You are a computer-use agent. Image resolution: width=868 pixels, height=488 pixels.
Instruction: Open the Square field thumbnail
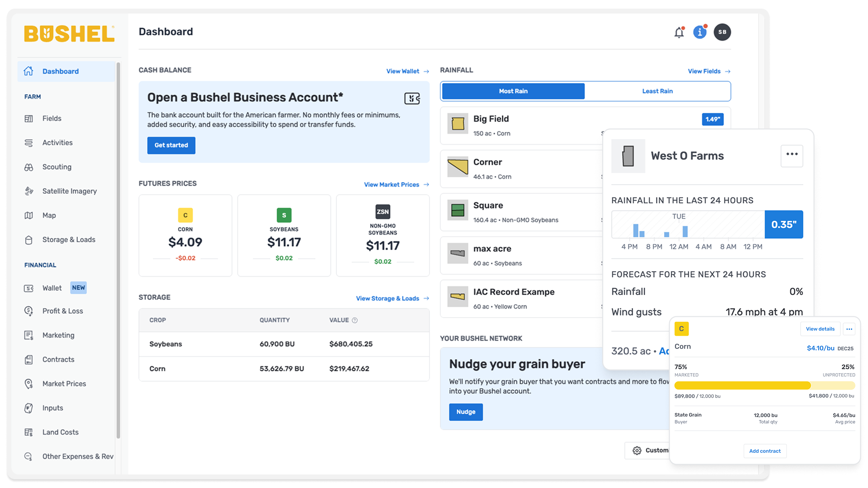458,210
